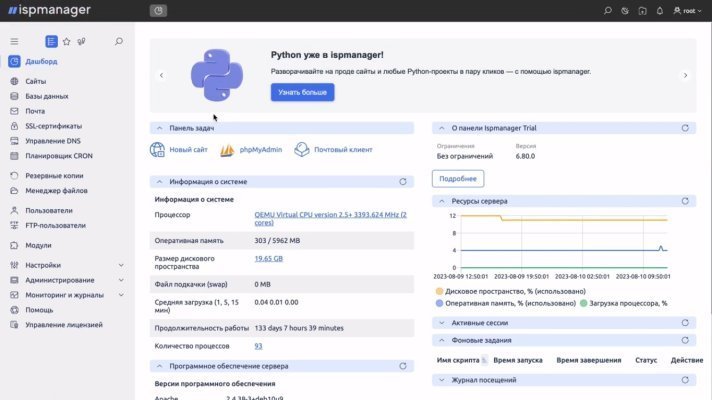The height and width of the screenshot is (400, 712).
Task: Open global search in top bar
Action: point(608,10)
